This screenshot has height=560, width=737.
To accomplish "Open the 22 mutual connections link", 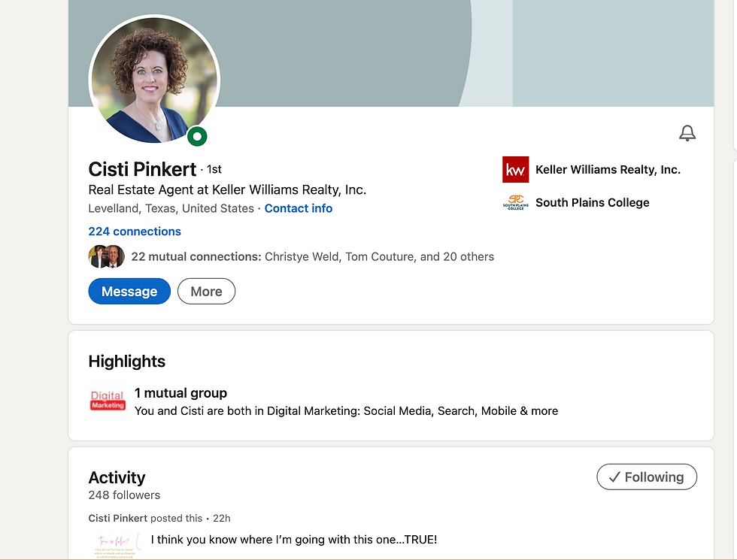I will [x=313, y=256].
